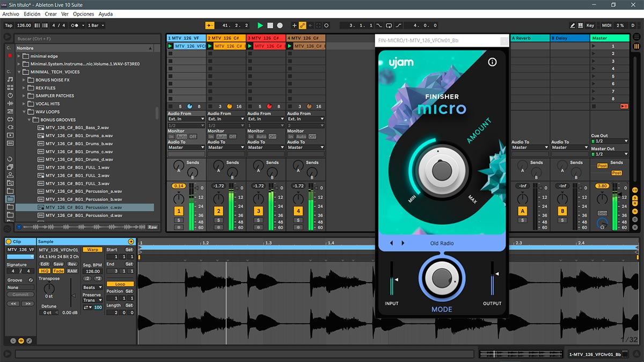Click the sample Save button

pos(58,264)
